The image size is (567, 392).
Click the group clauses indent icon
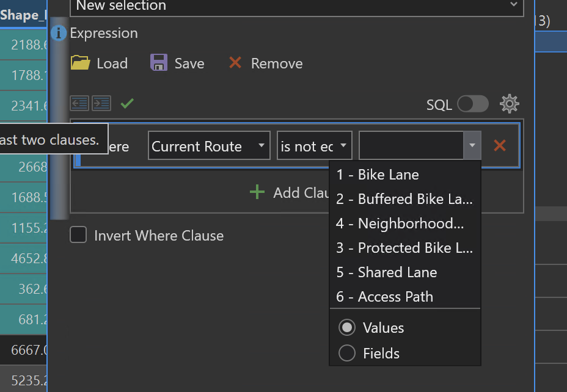[101, 104]
